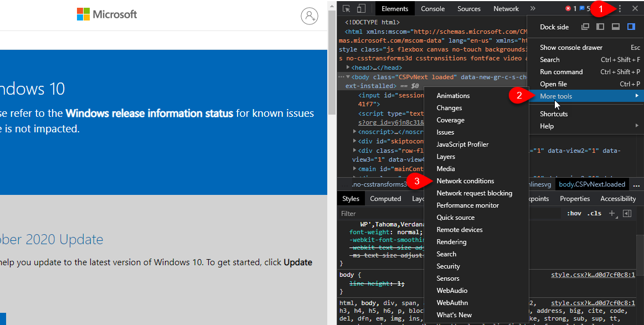Show more DevTools tabs chevron
This screenshot has width=644, height=325.
[x=533, y=9]
